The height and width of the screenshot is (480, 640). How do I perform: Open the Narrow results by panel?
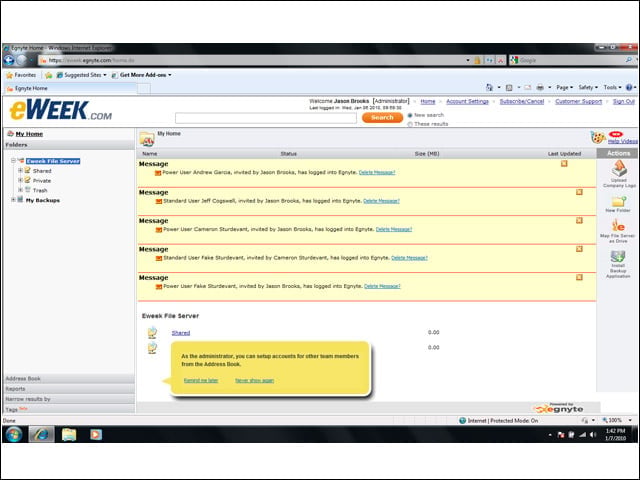tap(69, 399)
